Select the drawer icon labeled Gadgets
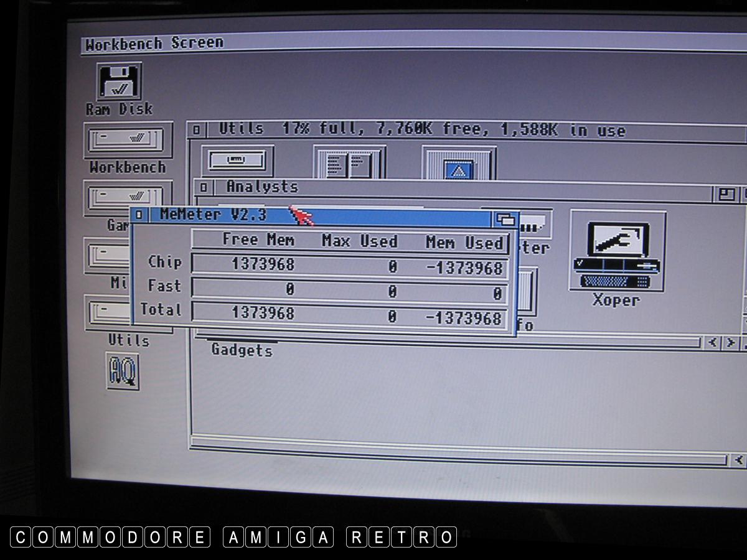Viewport: 747px width, 560px height. tap(242, 350)
